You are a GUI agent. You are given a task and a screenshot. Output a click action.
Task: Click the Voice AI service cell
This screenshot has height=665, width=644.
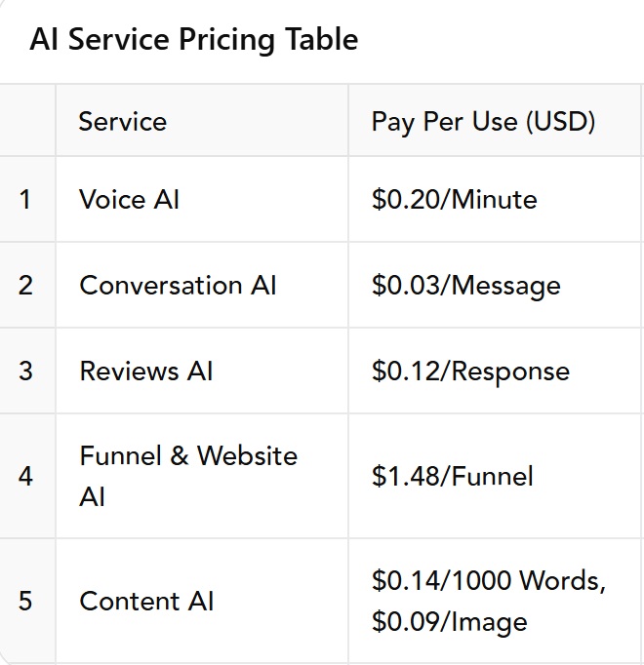pos(202,199)
